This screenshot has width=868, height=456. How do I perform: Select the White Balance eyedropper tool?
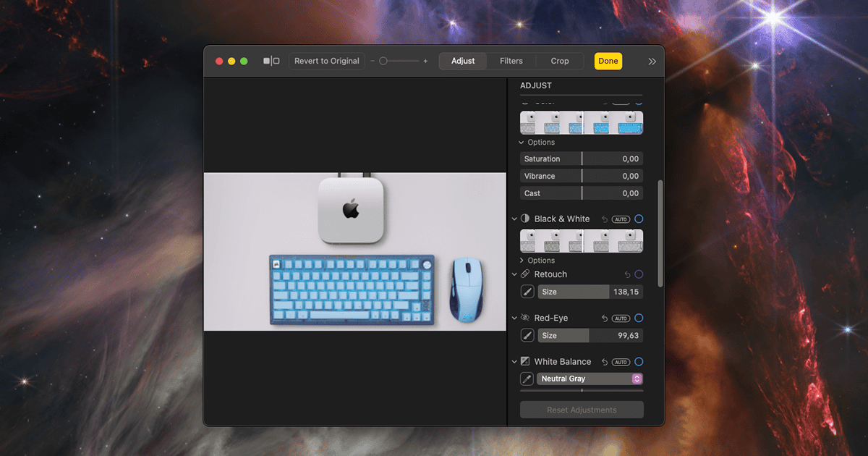click(527, 379)
